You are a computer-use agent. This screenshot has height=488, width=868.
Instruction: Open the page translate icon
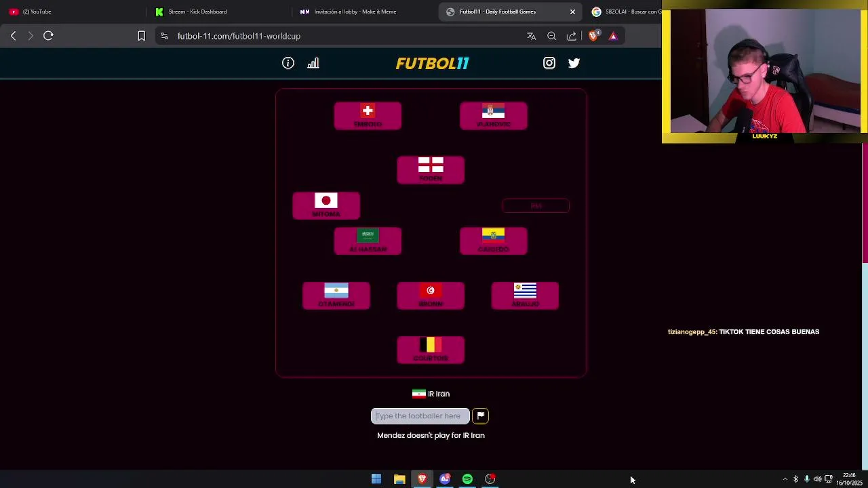tap(532, 36)
